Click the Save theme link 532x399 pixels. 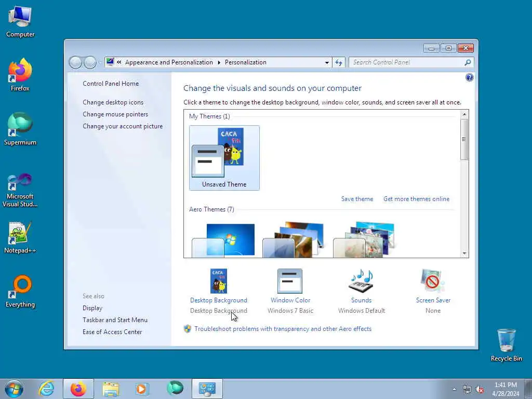click(357, 199)
